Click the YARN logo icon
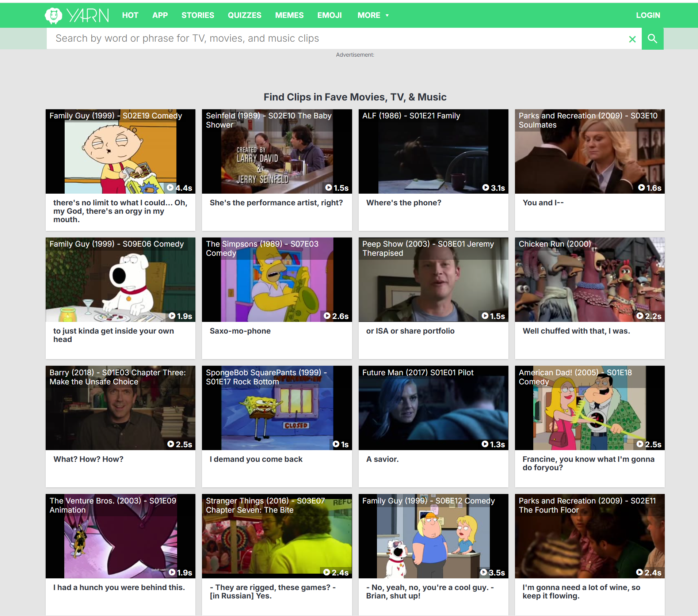The image size is (698, 616). pyautogui.click(x=54, y=15)
